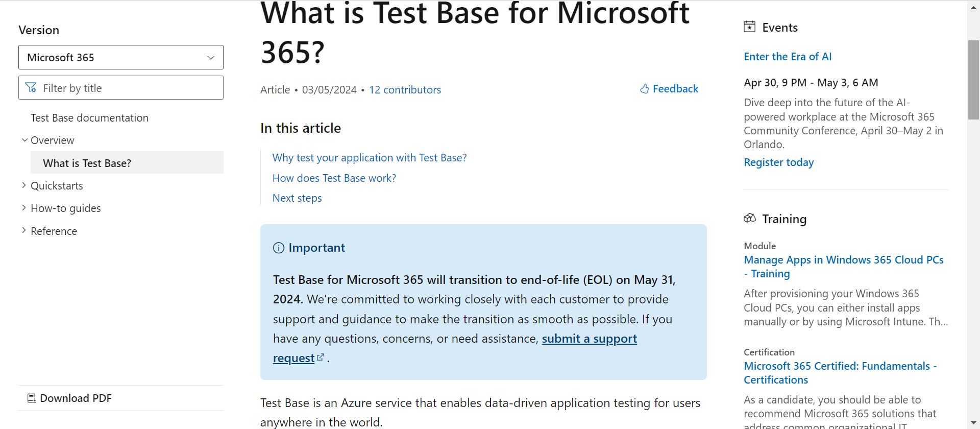Click the Feedback thumbs-up icon

click(645, 89)
